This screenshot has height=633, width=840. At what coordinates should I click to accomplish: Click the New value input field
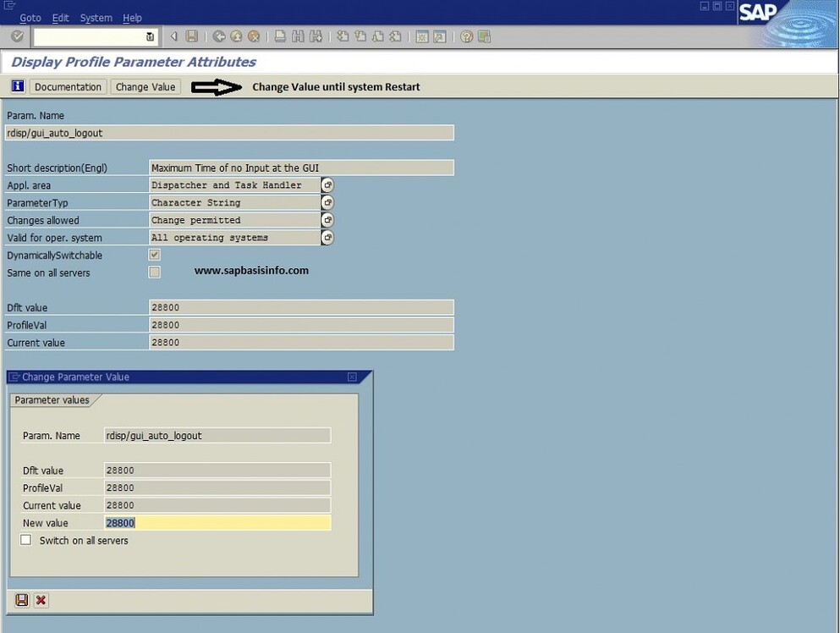click(x=216, y=522)
